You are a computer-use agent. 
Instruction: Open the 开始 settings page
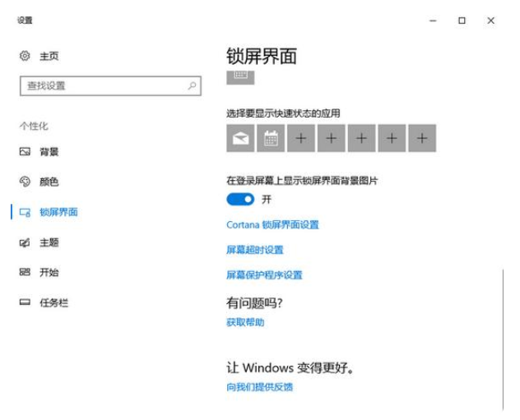(x=49, y=272)
